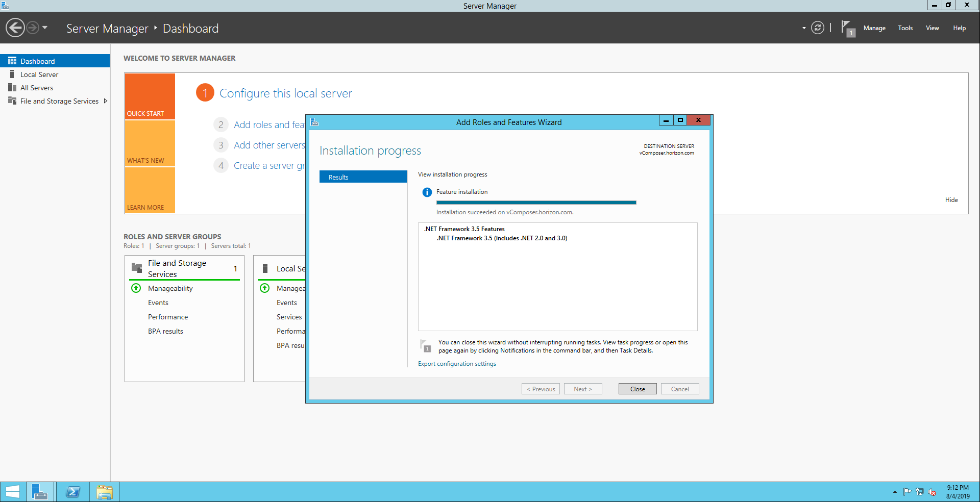
Task: Show hidden system tray icons
Action: pyautogui.click(x=895, y=492)
